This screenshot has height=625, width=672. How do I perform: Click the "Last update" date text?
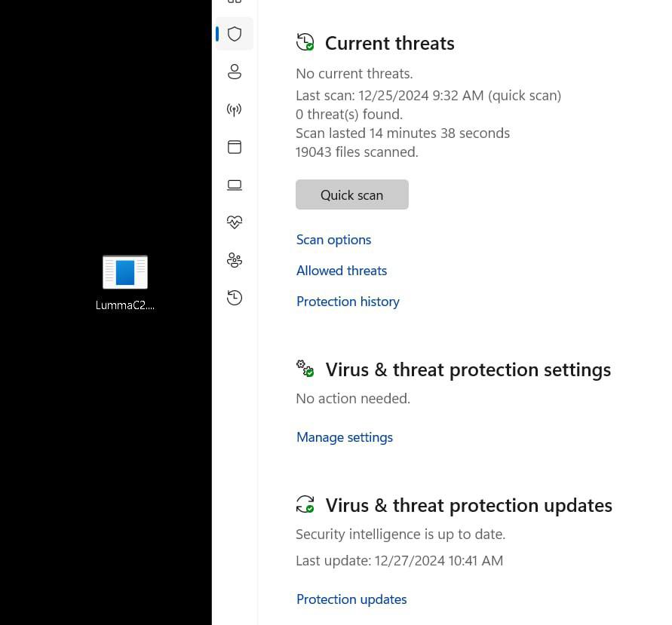click(399, 560)
